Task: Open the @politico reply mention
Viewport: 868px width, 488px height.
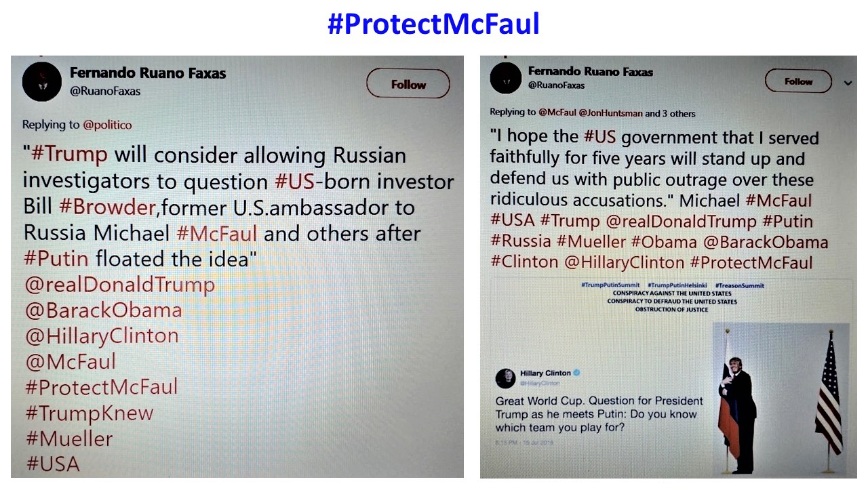Action: (107, 125)
